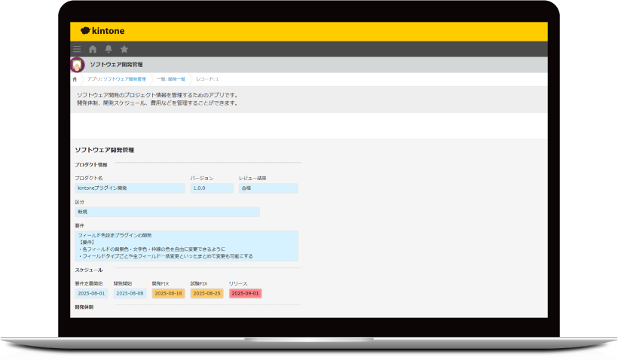The height and width of the screenshot is (364, 618).
Task: Open the hamburger menu in the header
Action: coord(77,49)
